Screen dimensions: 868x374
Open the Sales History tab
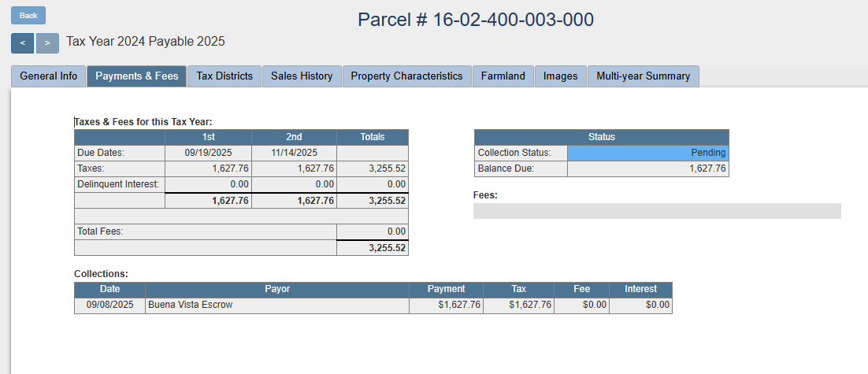pyautogui.click(x=302, y=76)
